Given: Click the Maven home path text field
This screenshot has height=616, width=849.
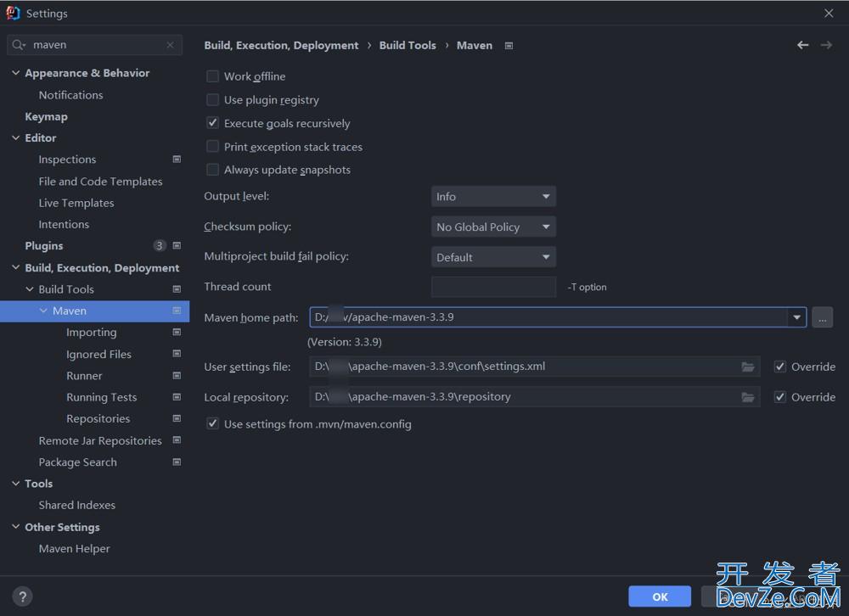Looking at the screenshot, I should click(x=548, y=317).
